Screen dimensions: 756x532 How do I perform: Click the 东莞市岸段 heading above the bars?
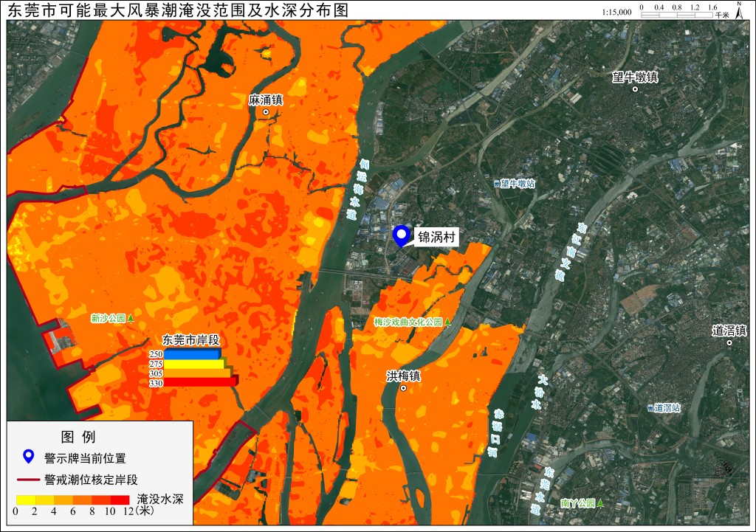click(x=191, y=340)
